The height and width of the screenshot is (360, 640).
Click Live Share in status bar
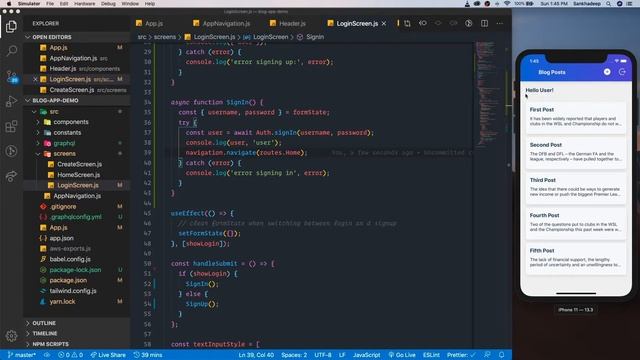108,355
